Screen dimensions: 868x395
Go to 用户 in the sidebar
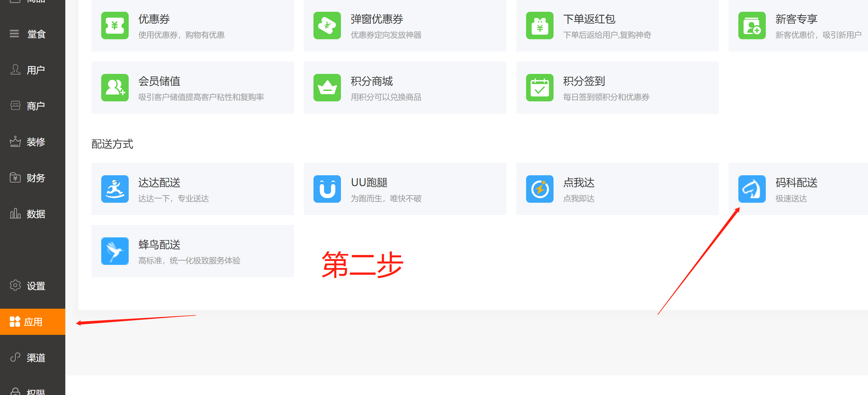pos(32,70)
